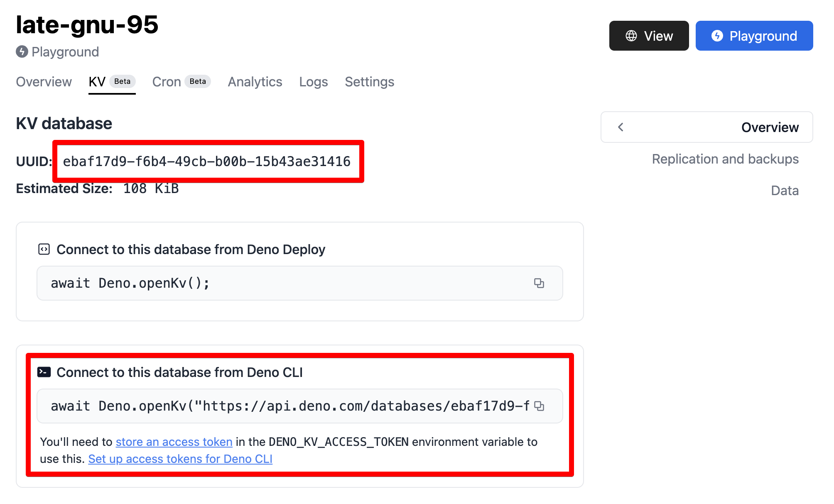Click the Logs tab
834x504 pixels.
[x=312, y=81]
